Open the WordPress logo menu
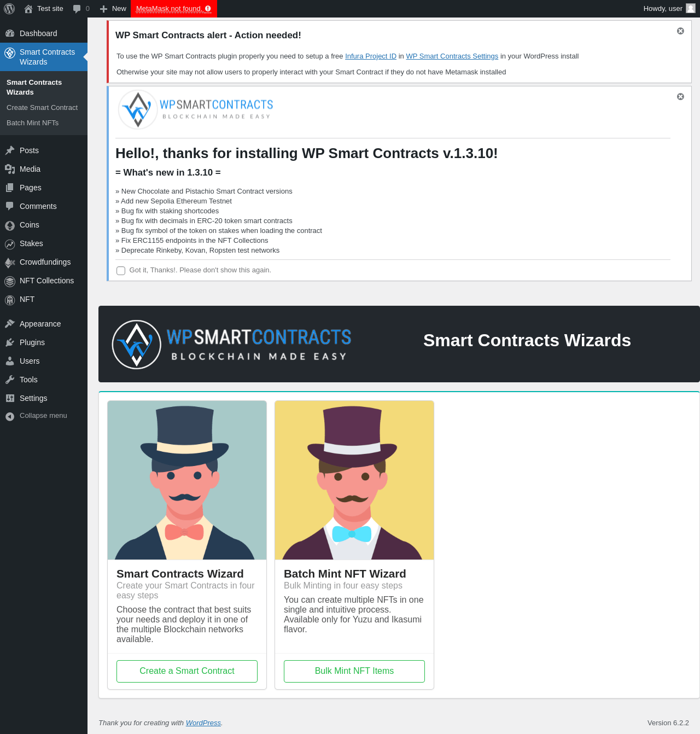 pos(9,9)
